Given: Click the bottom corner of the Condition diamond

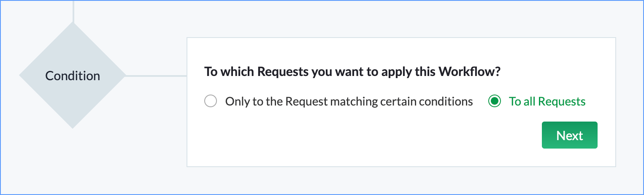Looking at the screenshot, I should pos(73,125).
